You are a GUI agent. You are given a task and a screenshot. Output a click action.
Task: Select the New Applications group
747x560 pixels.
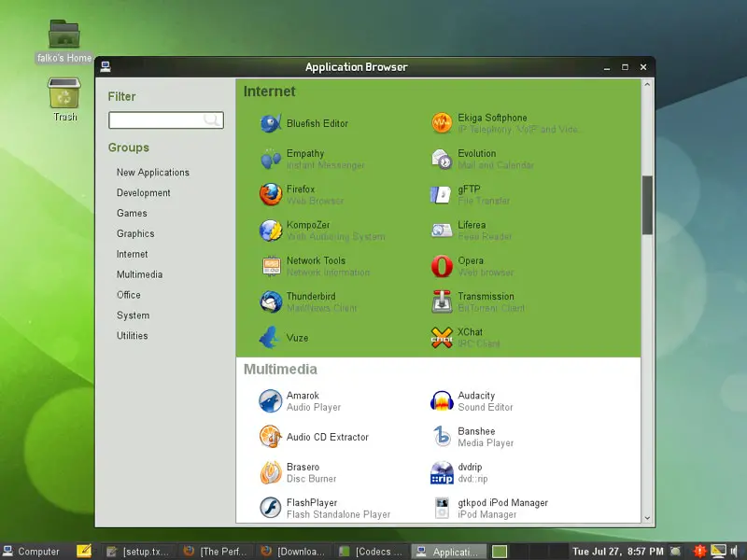point(153,173)
